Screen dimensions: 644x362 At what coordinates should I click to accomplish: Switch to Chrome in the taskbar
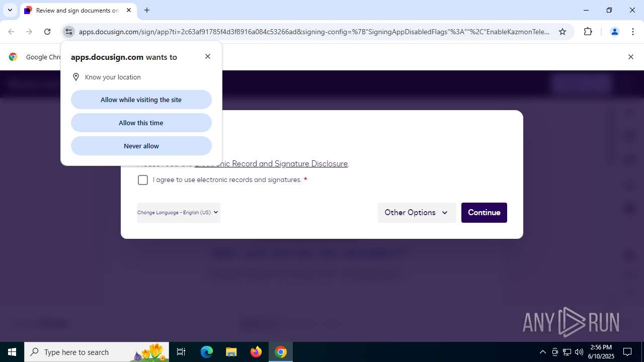(x=281, y=352)
